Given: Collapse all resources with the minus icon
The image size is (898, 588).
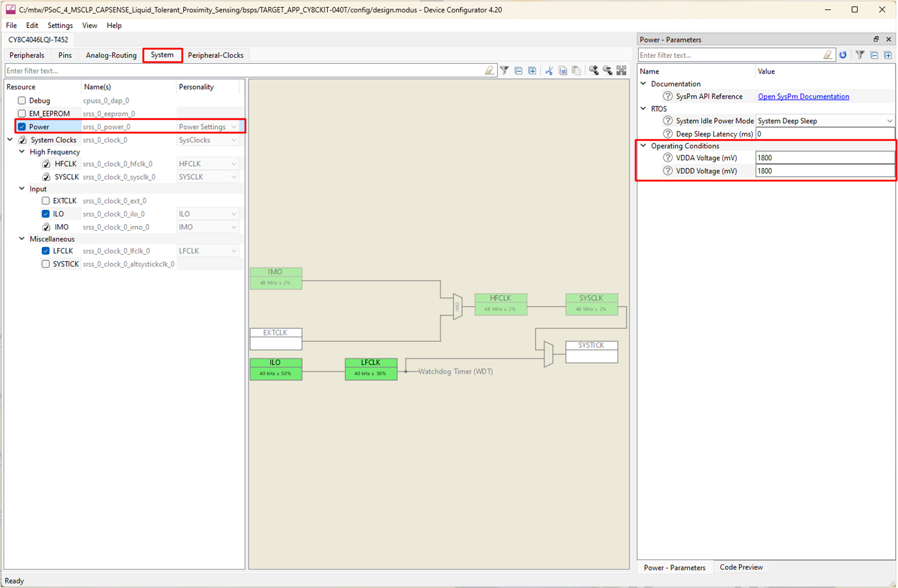Looking at the screenshot, I should pos(518,71).
